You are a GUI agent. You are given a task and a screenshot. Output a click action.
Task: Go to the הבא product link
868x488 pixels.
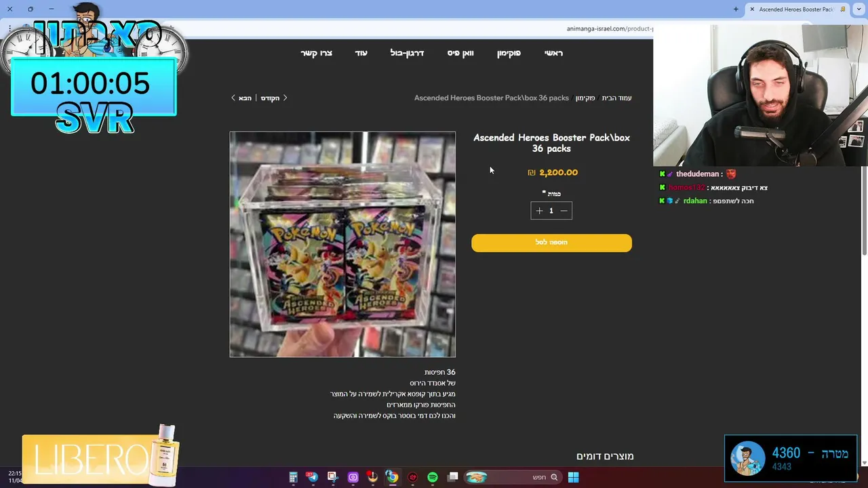click(245, 98)
